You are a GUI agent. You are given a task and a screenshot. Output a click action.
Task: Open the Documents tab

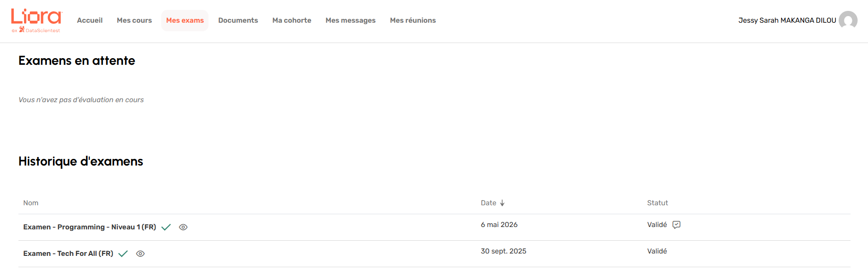(238, 20)
